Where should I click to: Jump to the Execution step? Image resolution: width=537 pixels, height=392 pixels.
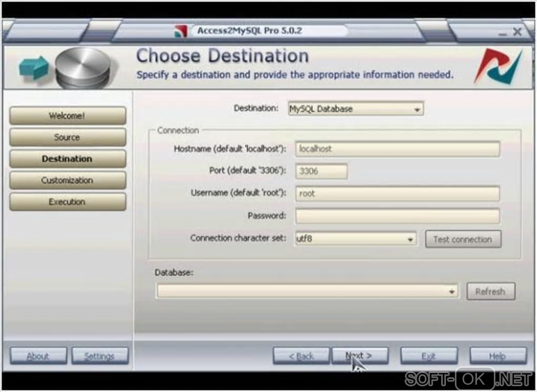[x=67, y=202]
